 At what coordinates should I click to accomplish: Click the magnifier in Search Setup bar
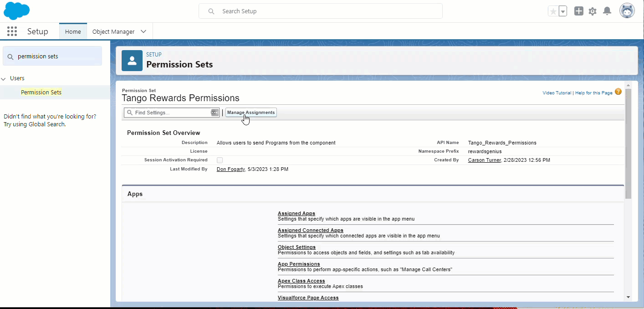click(211, 10)
